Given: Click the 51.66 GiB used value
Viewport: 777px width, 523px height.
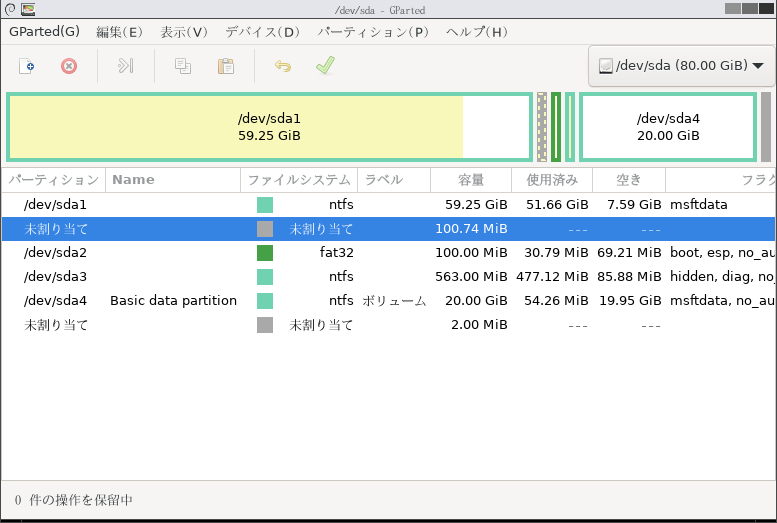Looking at the screenshot, I should (557, 205).
